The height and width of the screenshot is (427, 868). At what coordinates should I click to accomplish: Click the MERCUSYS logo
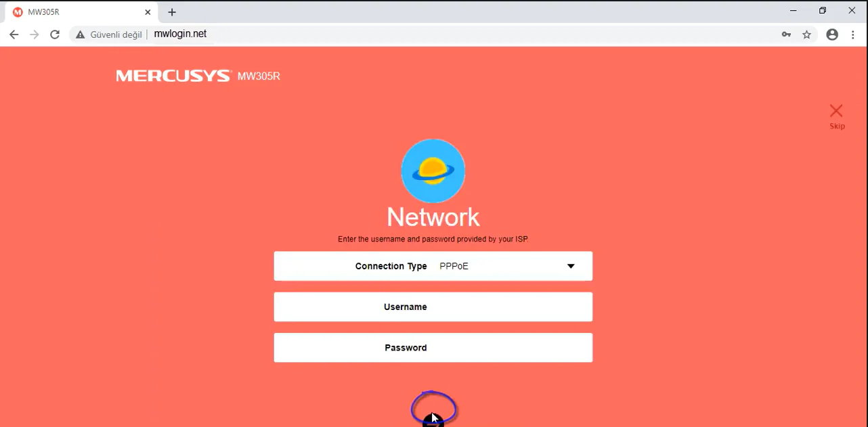173,75
